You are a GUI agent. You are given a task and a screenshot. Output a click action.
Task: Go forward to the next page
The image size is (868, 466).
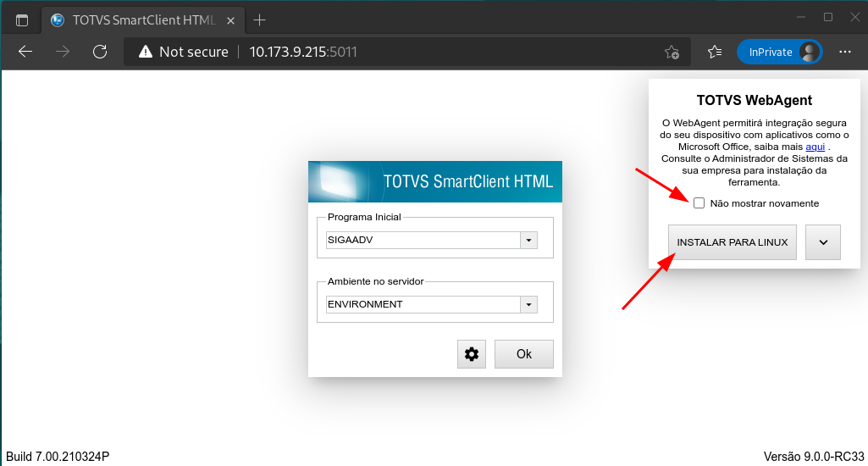pos(63,52)
